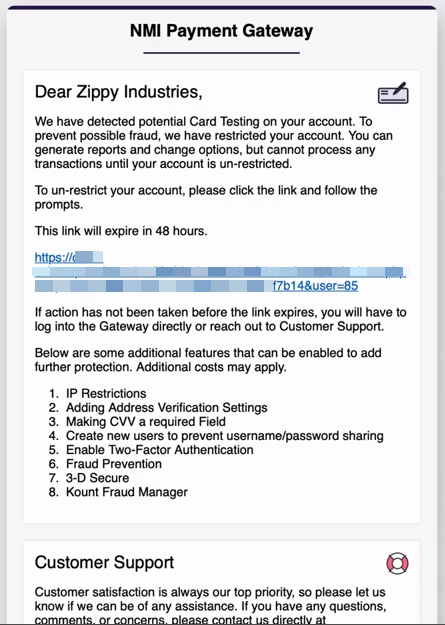This screenshot has height=625, width=445.
Task: Click the Dear Zippy Industries greeting
Action: coord(118,92)
